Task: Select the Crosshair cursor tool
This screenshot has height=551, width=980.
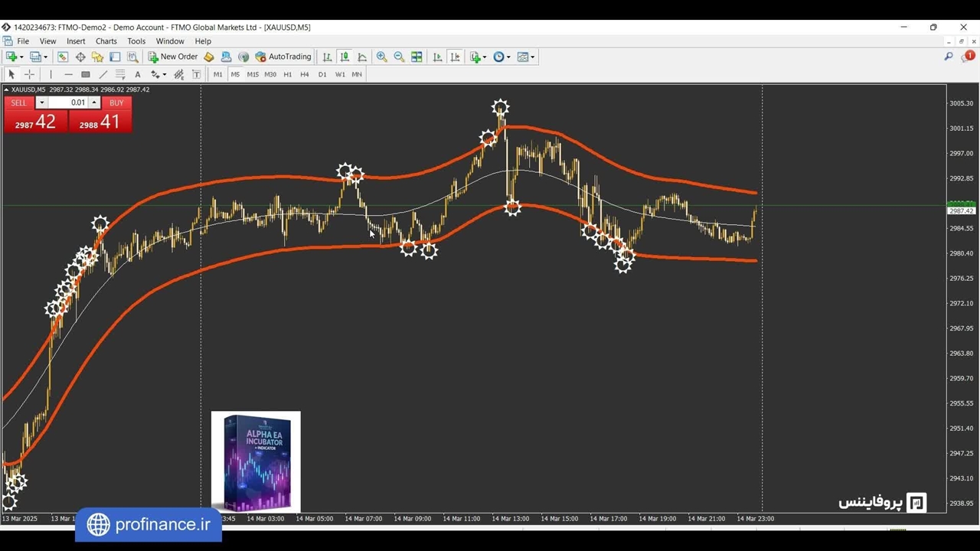Action: click(x=29, y=74)
